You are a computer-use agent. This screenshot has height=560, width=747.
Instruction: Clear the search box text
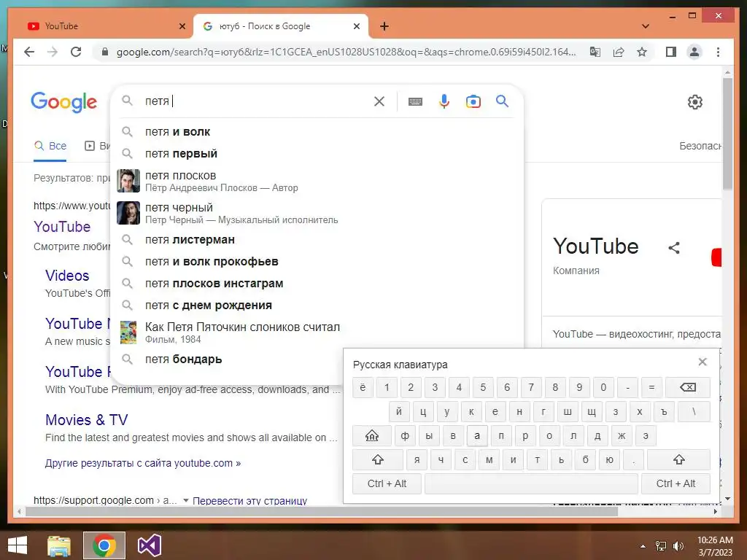379,101
